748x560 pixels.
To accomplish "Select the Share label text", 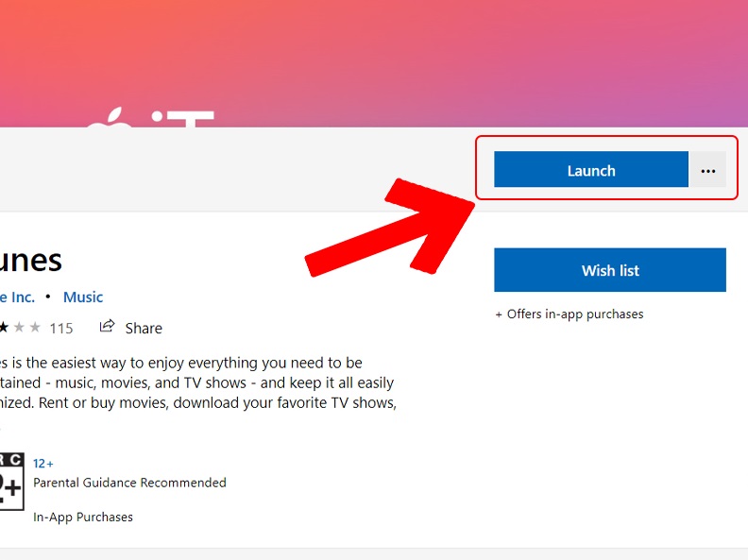I will click(144, 329).
